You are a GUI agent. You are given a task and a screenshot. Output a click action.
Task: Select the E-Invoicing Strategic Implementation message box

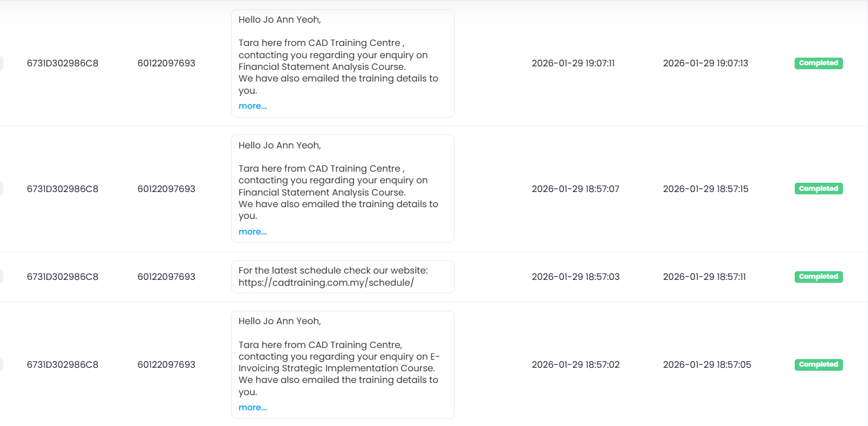[x=342, y=364]
